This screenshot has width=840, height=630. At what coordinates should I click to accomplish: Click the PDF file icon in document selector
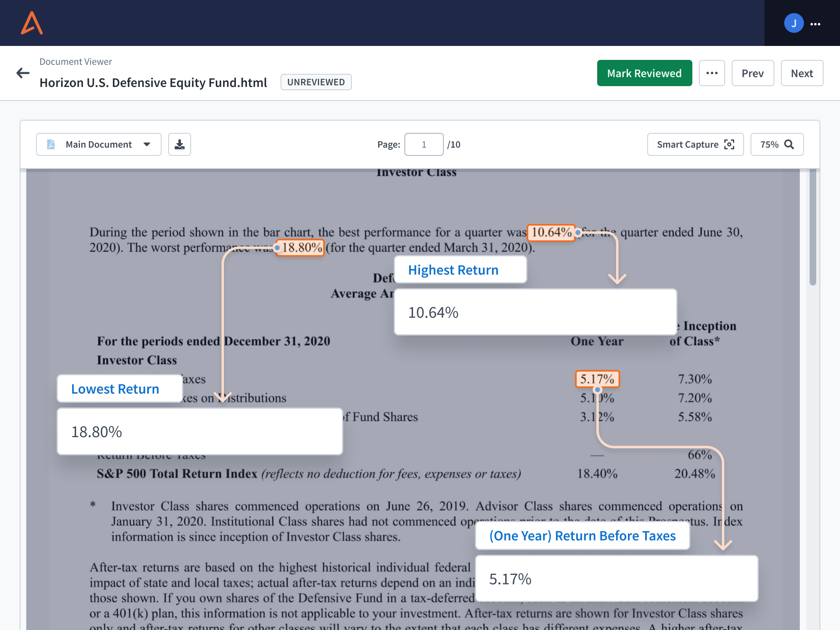pyautogui.click(x=50, y=144)
